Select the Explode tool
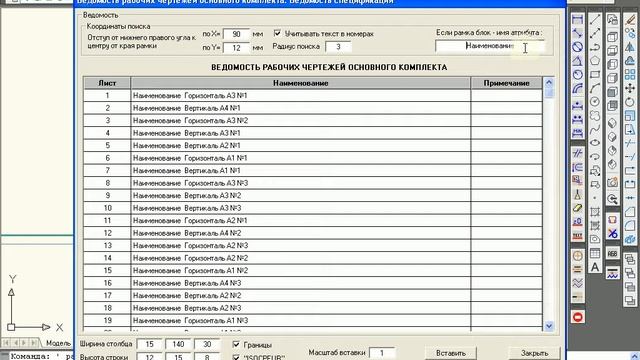The width and height of the screenshot is (640, 360). coord(630,240)
